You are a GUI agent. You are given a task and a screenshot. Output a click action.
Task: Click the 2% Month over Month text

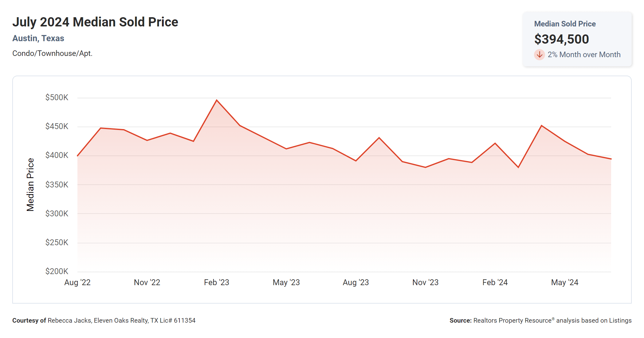coord(584,55)
